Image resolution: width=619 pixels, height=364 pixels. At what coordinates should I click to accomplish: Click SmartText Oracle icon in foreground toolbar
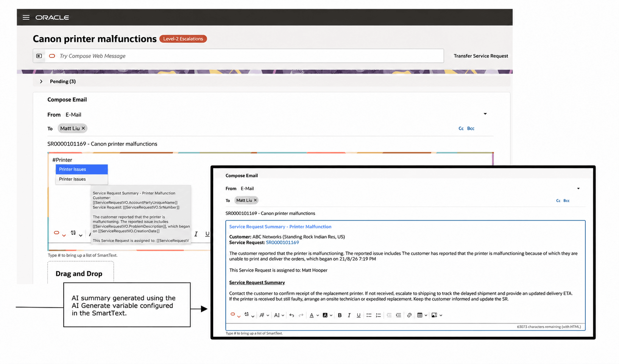click(233, 314)
